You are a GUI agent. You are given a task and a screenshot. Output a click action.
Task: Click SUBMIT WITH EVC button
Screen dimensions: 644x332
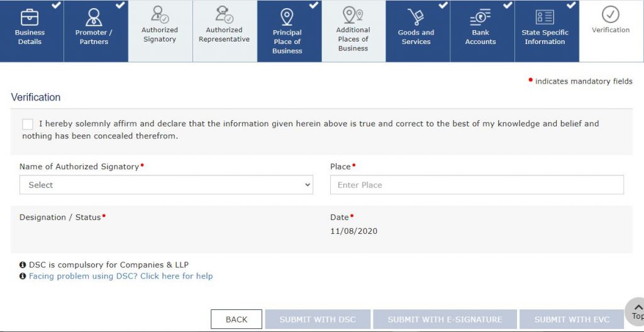(572, 319)
